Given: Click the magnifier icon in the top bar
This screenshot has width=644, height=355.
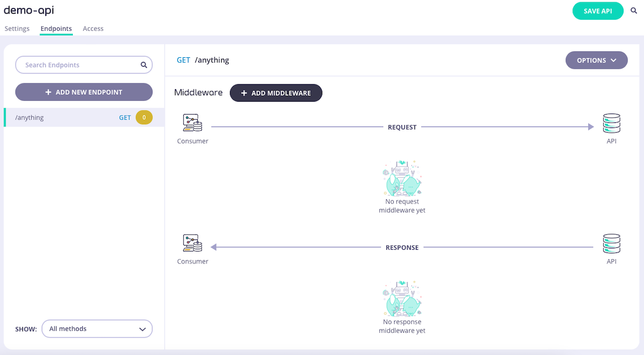Looking at the screenshot, I should (634, 10).
